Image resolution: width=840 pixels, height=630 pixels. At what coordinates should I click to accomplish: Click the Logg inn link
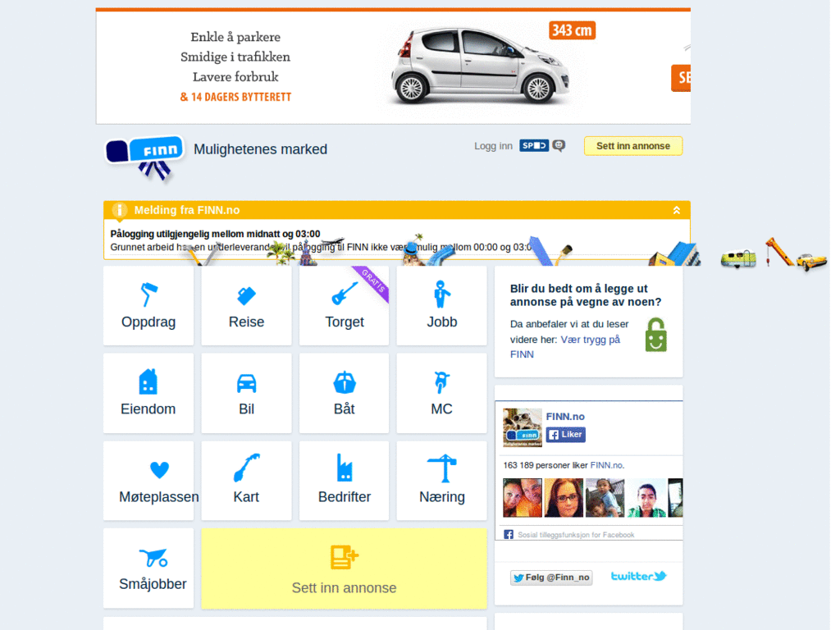[x=493, y=146]
